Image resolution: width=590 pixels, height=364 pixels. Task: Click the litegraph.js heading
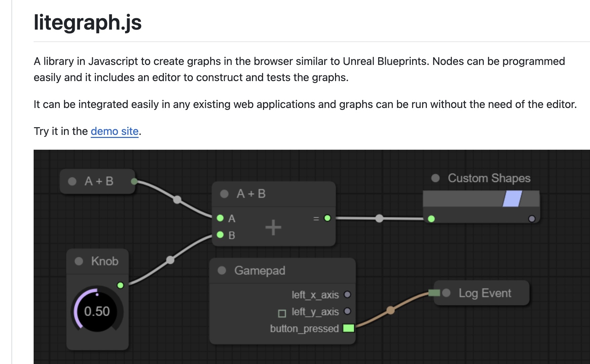tap(87, 22)
